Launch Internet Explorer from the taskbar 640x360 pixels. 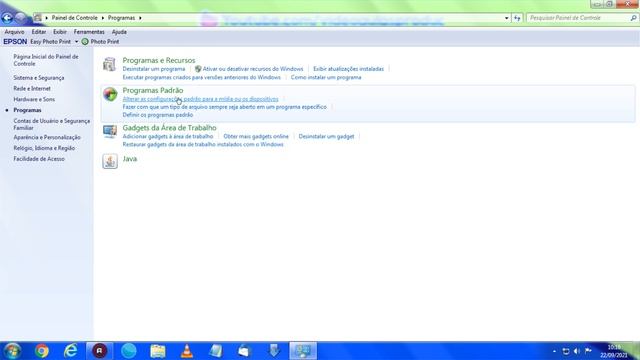pos(71,351)
